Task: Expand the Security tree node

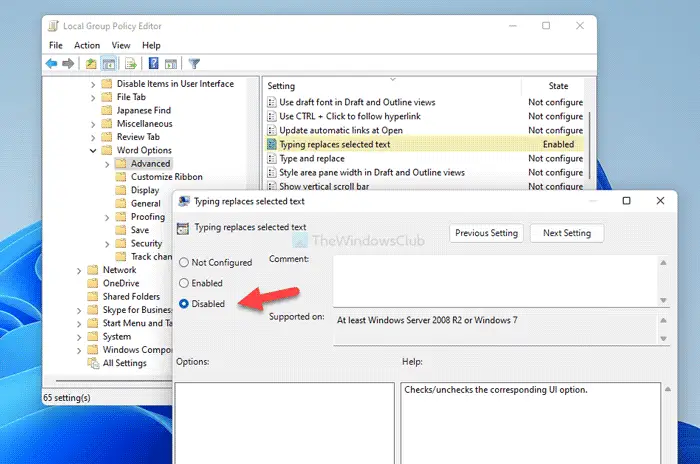Action: [107, 244]
